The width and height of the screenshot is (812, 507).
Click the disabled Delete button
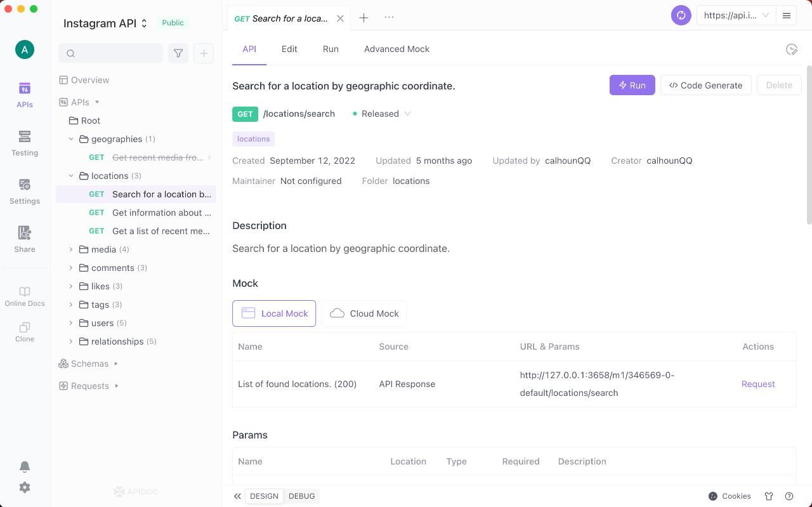(779, 85)
